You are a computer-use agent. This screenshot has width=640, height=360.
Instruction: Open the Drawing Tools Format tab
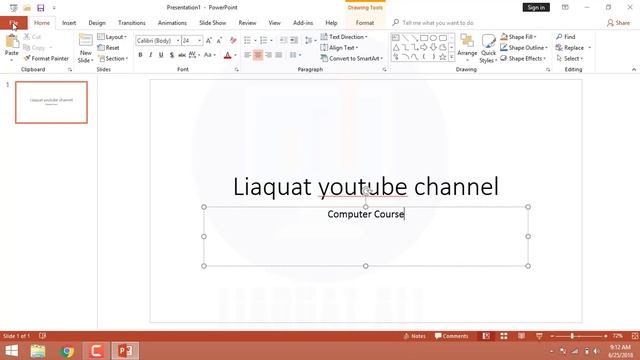coord(365,23)
